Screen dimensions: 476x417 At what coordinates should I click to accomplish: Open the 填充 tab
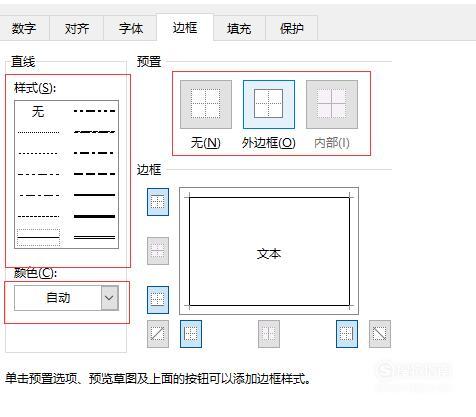239,28
